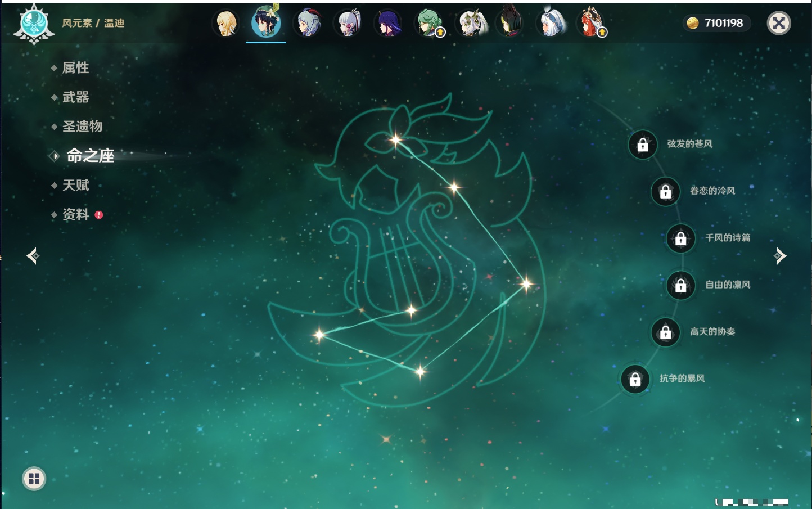Click the rightmost constellation star
This screenshot has width=812, height=509.
coord(526,284)
